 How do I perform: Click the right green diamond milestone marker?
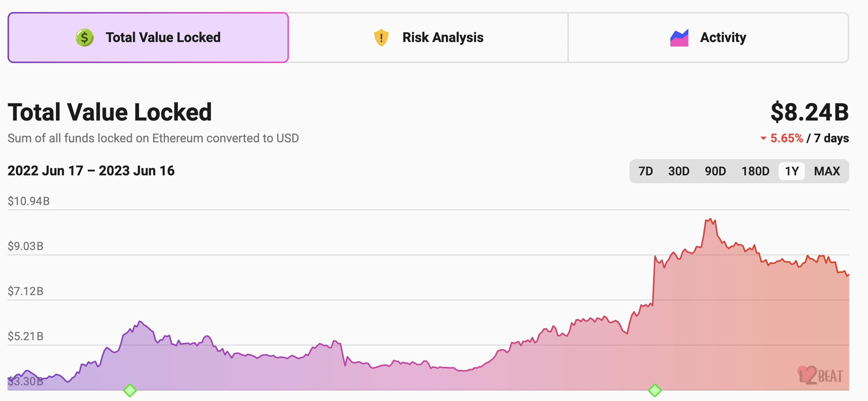tap(655, 390)
